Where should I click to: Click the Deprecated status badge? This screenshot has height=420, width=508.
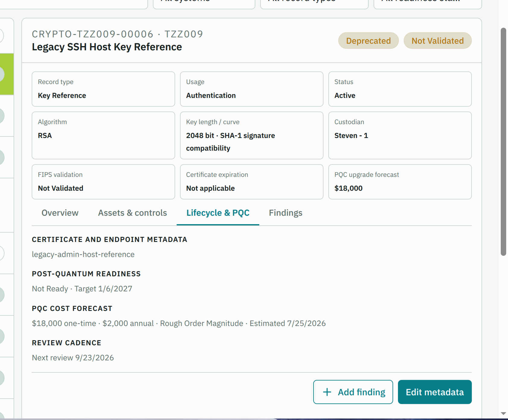pos(368,41)
